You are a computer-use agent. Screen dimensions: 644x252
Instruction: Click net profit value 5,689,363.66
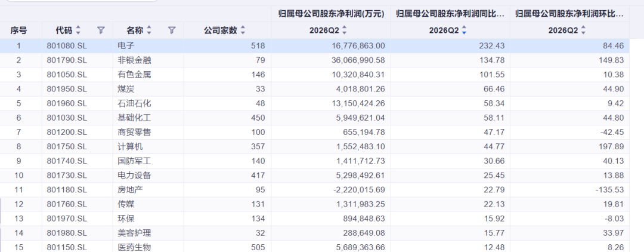click(x=360, y=247)
